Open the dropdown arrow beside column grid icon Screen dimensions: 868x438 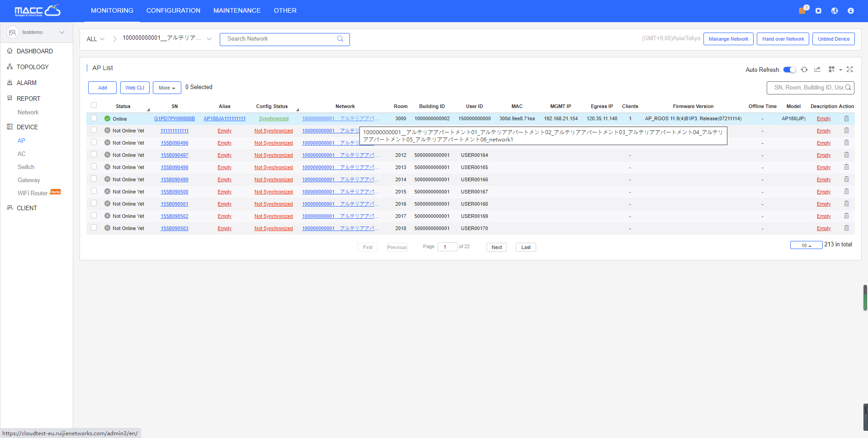(840, 70)
